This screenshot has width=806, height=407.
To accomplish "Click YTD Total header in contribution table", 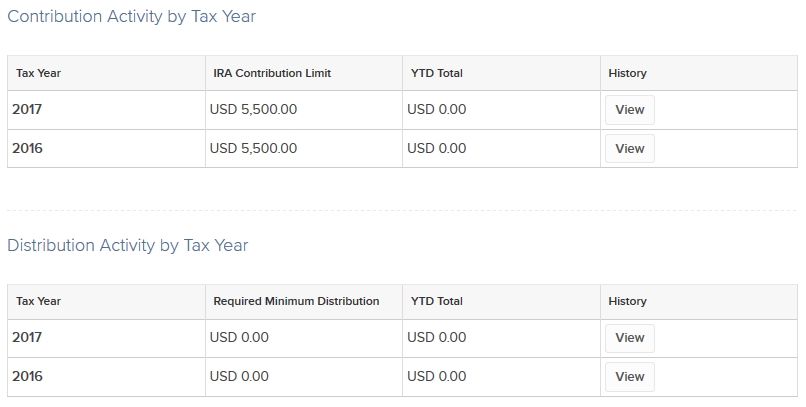I will (436, 73).
